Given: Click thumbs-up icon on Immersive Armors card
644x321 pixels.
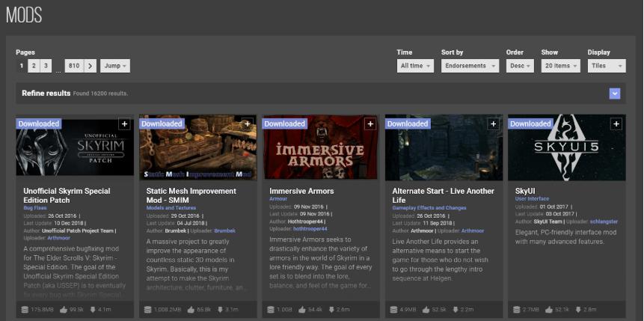Looking at the screenshot, I should coord(302,310).
